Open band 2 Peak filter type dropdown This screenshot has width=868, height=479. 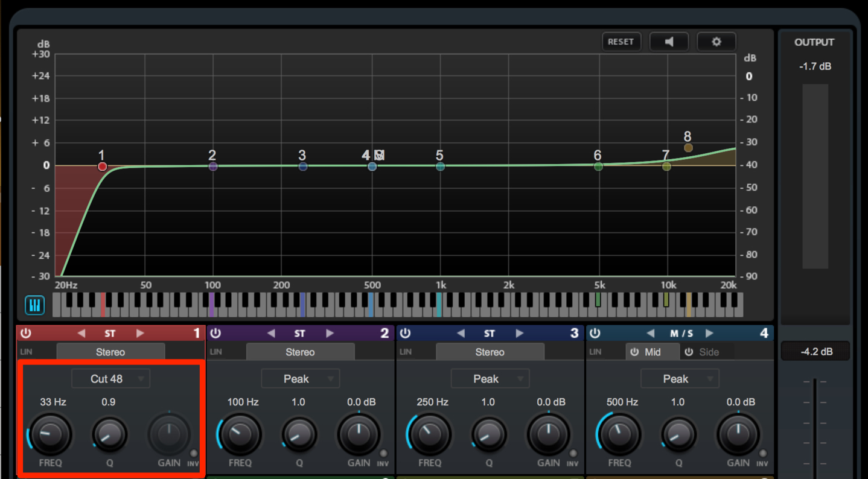tap(301, 379)
